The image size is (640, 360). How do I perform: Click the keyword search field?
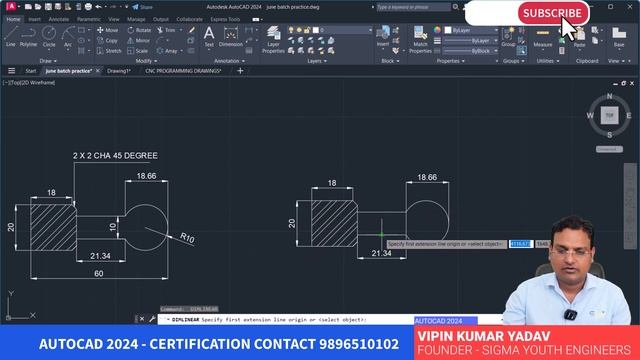coord(413,7)
